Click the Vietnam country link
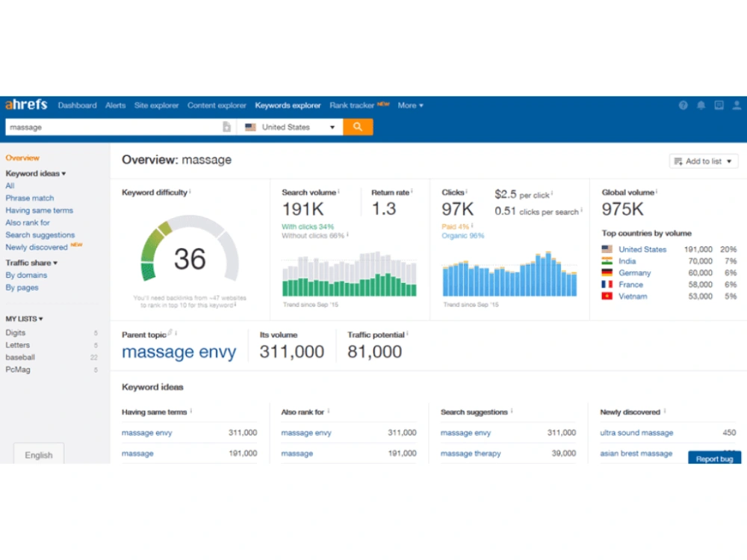Viewport: 747px width, 560px height. 633,296
